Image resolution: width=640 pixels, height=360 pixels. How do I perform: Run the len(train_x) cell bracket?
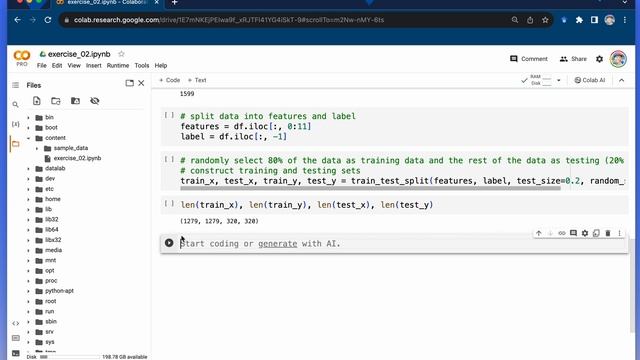169,203
